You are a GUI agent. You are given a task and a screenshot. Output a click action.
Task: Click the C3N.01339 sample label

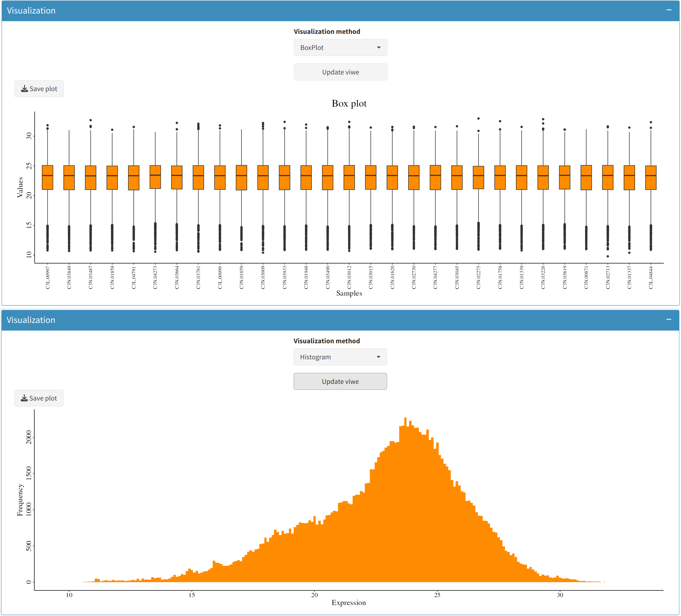pos(522,278)
